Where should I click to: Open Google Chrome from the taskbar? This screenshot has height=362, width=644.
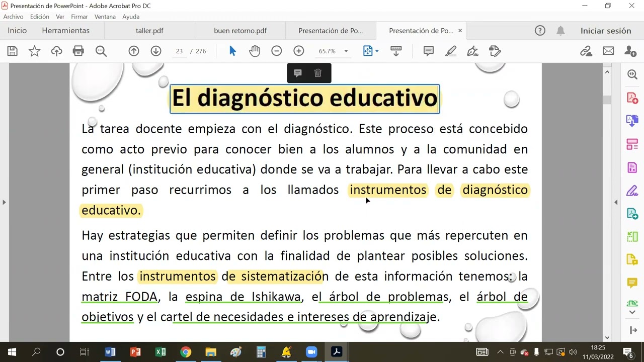[186, 352]
